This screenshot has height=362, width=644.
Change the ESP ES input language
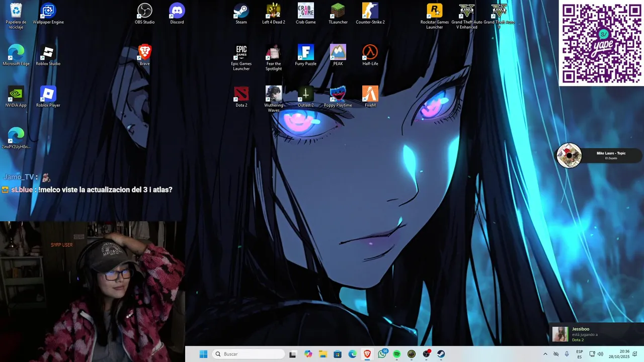tap(580, 354)
